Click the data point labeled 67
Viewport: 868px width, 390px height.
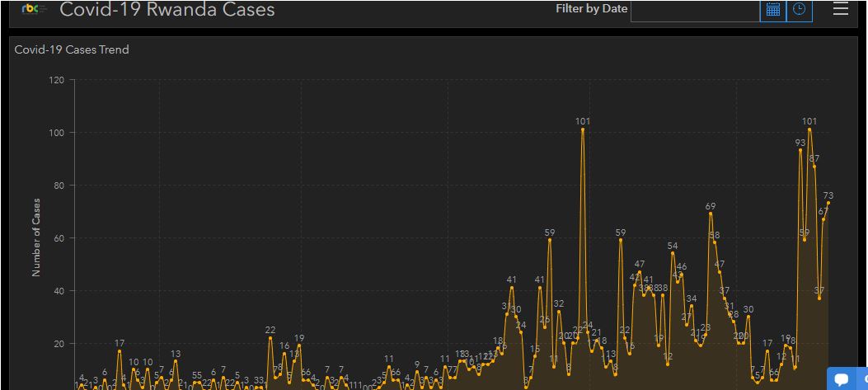click(x=823, y=219)
